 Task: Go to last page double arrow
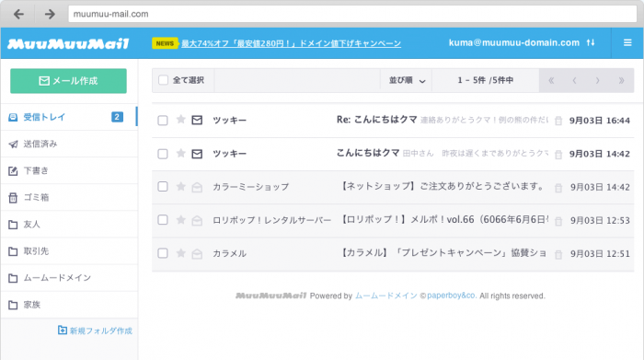[621, 80]
